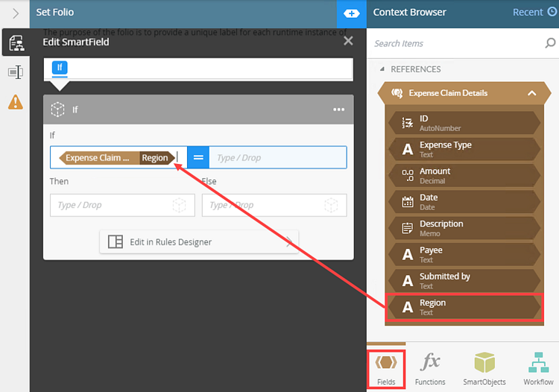559x392 pixels.
Task: Click the Amount decimal type icon
Action: pos(408,176)
